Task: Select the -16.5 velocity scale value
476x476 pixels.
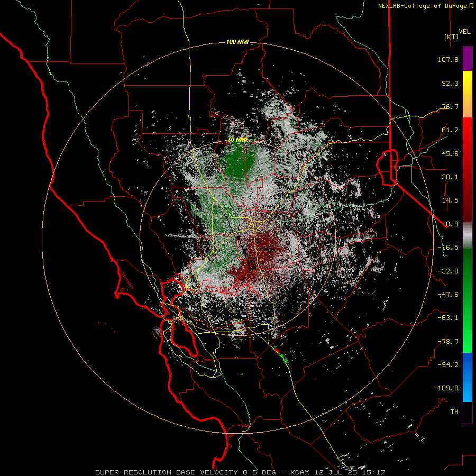Action: [x=448, y=248]
